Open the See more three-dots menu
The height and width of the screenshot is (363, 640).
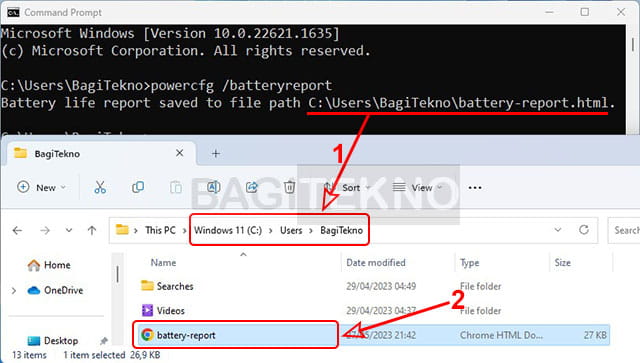pyautogui.click(x=475, y=188)
